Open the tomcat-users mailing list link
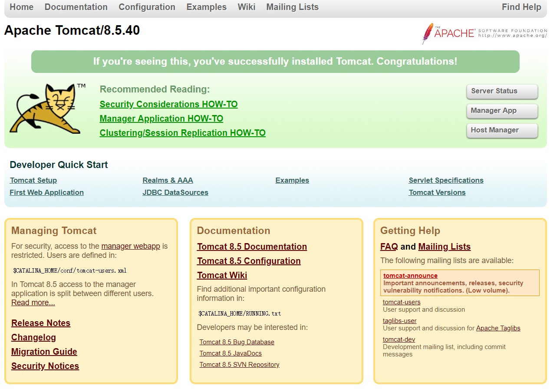 [x=402, y=302]
